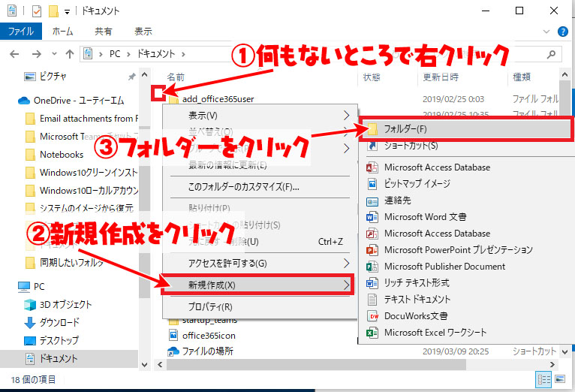Screen dimensions: 575x392
Task: Create new DocuWorks文書
Action: click(x=466, y=315)
